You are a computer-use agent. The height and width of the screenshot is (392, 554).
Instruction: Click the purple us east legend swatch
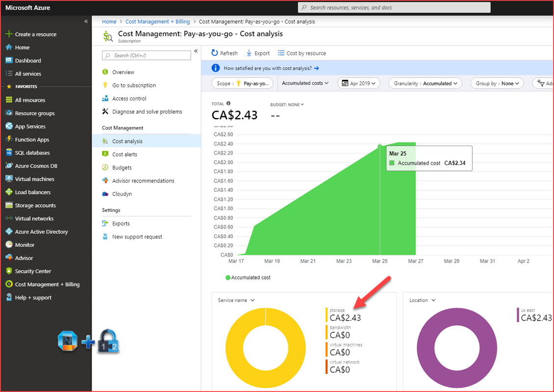pos(518,315)
